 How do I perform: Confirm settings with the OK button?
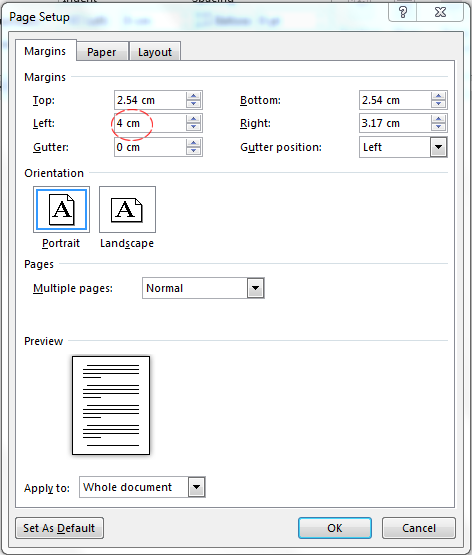335,528
